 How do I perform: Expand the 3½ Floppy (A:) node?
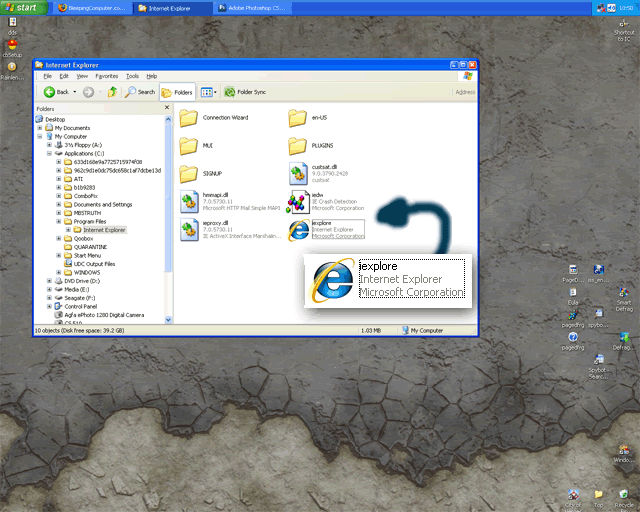click(x=49, y=145)
